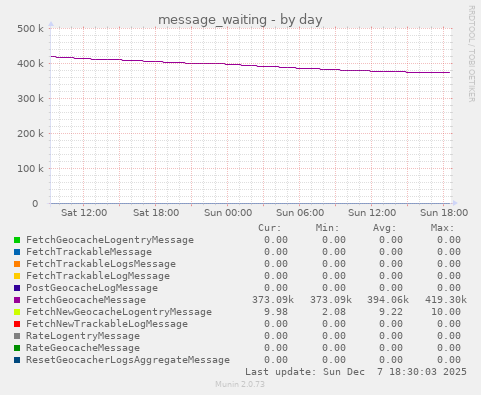481x395 pixels.
Task: Click the Sat 12:00 x-axis label
Action: pyautogui.click(x=84, y=213)
